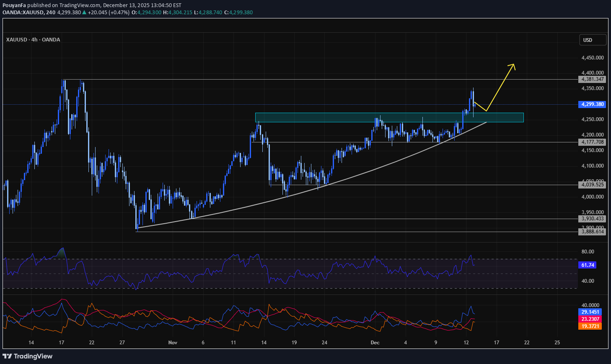The width and height of the screenshot is (611, 364).
Task: Click the XAUUSD · 4h · OANDA chart title
Action: (x=33, y=40)
